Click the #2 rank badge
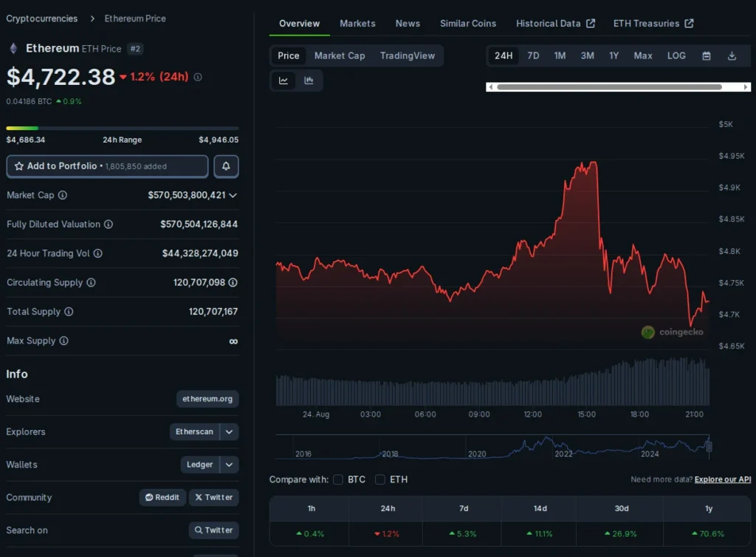Viewport: 756px width, 557px height. [136, 49]
